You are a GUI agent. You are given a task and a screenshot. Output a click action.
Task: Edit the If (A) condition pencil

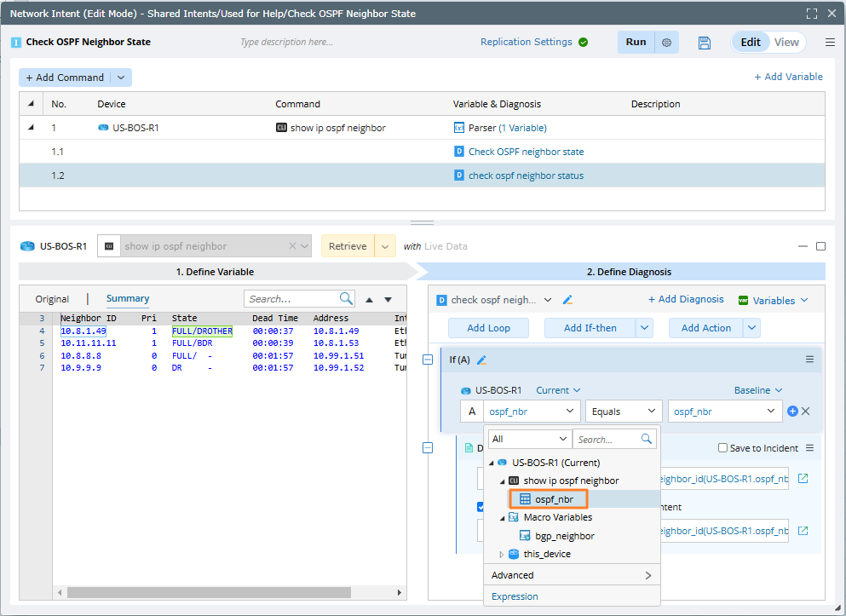(481, 360)
